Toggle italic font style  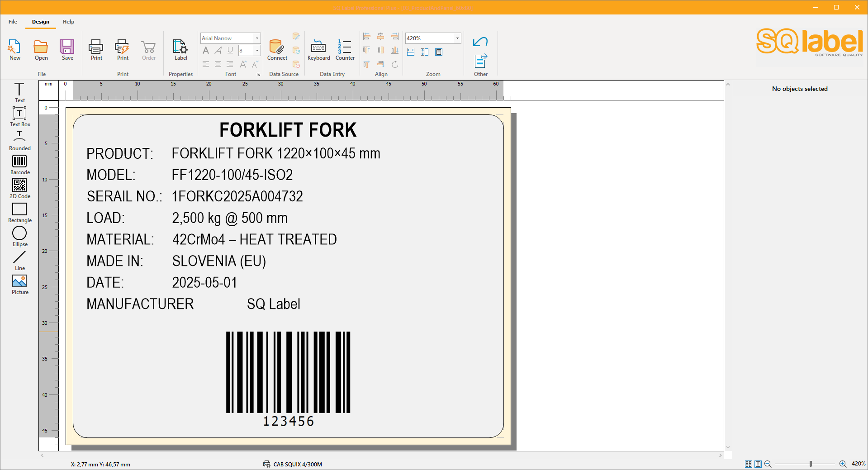[218, 51]
